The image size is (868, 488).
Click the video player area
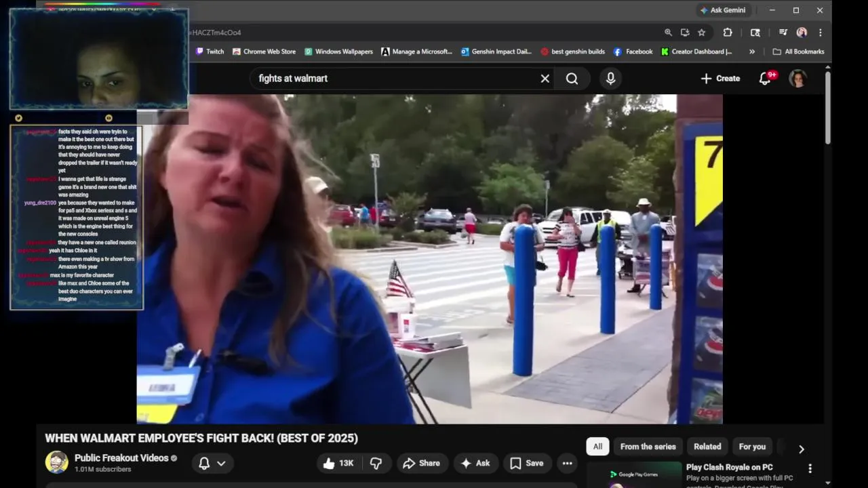(x=429, y=259)
